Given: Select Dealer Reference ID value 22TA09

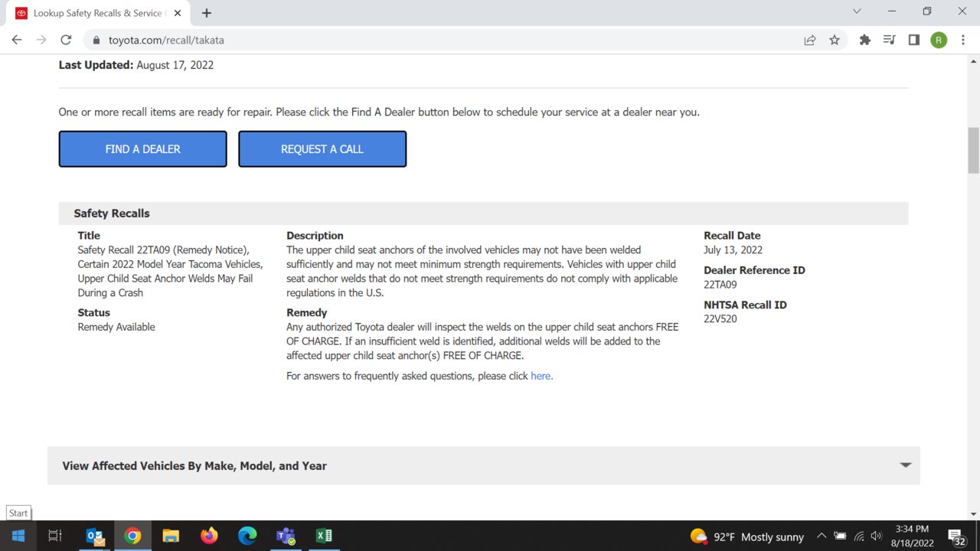Looking at the screenshot, I should (720, 285).
